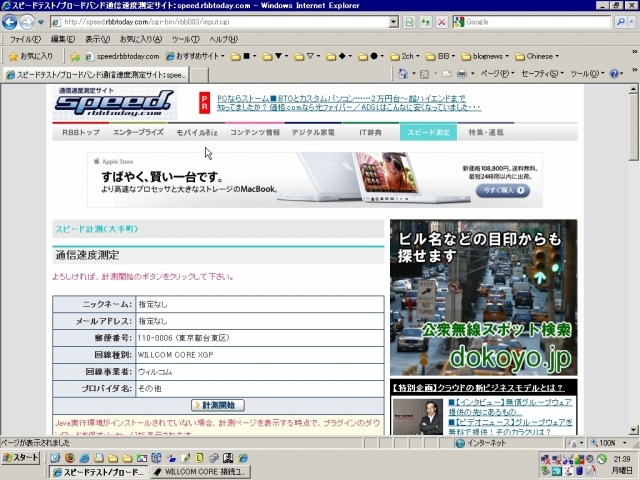Screen dimensions: 640x480
Task: Open the 知ってましたか 価格.com ad link
Action: tap(349, 107)
